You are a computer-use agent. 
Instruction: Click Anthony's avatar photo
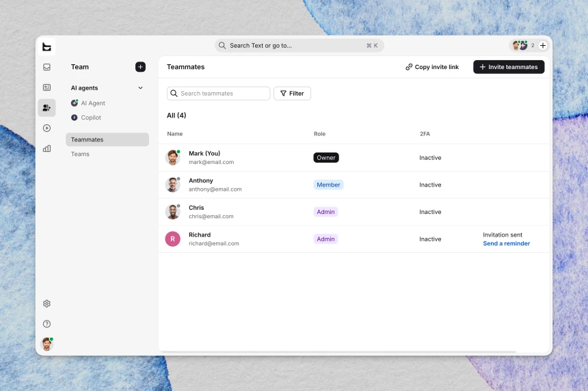coord(173,185)
